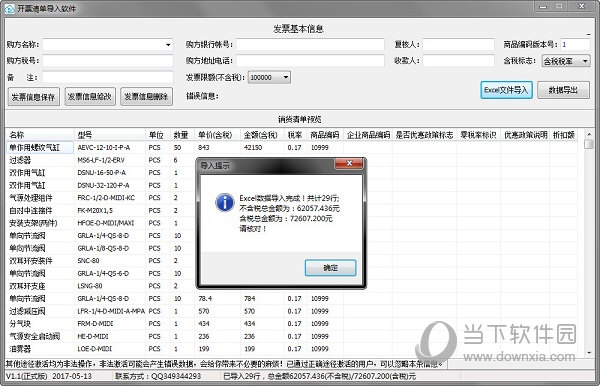This screenshot has height=386, width=600.
Task: Select the 自对中连接件 name cell
Action: [x=40, y=211]
